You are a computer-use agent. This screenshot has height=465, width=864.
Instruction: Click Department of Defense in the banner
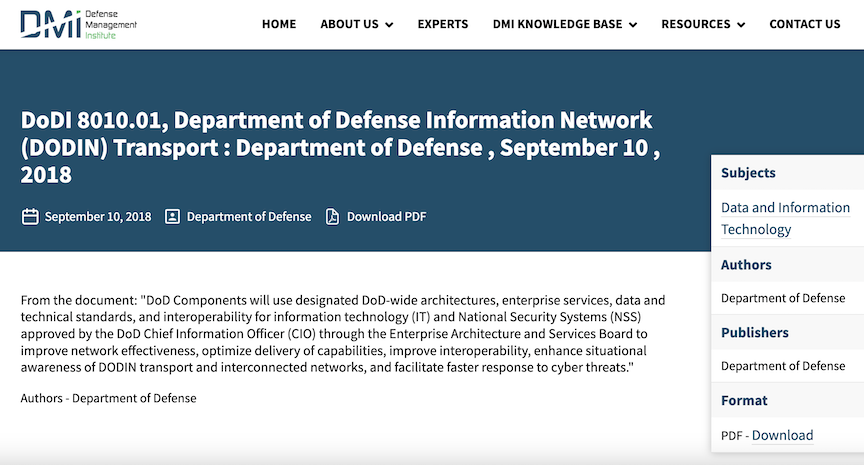tap(249, 216)
